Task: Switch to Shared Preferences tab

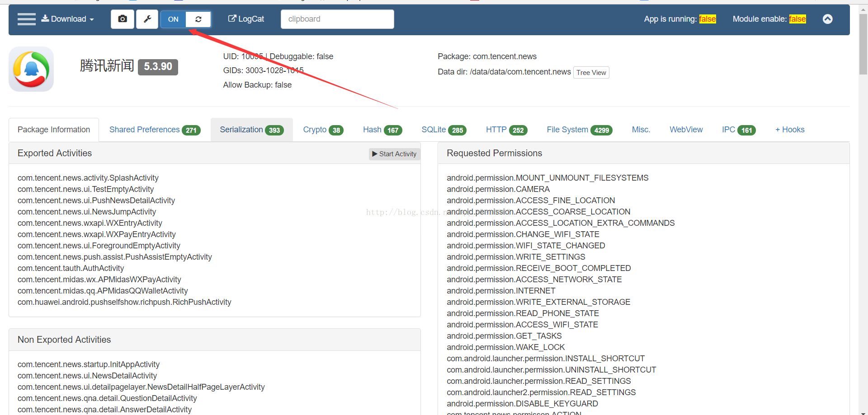Action: click(x=155, y=130)
